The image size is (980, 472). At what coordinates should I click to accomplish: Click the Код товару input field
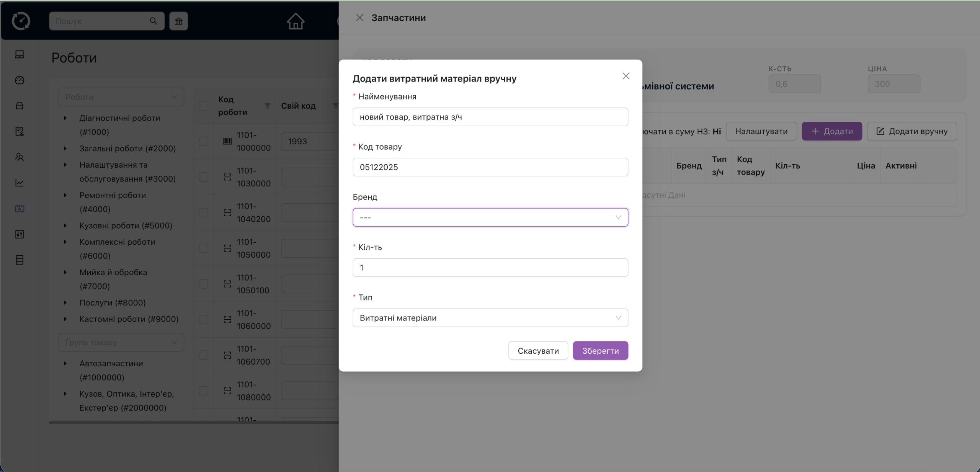[490, 167]
